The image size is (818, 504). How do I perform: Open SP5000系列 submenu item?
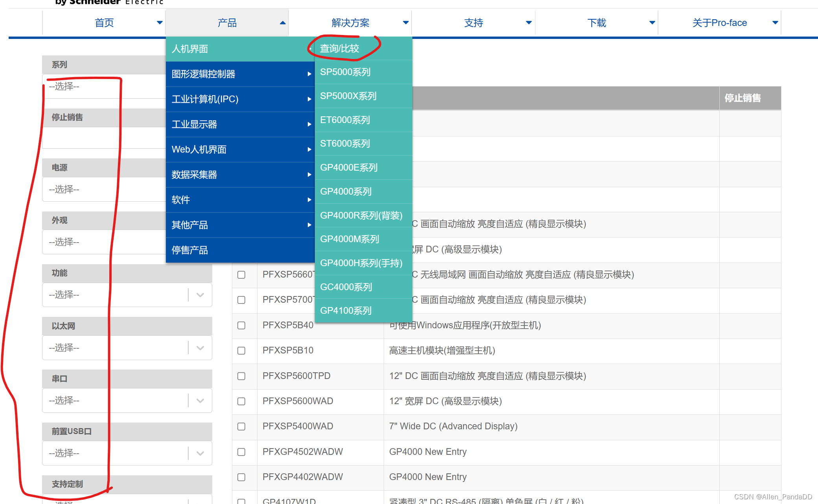[x=363, y=72]
